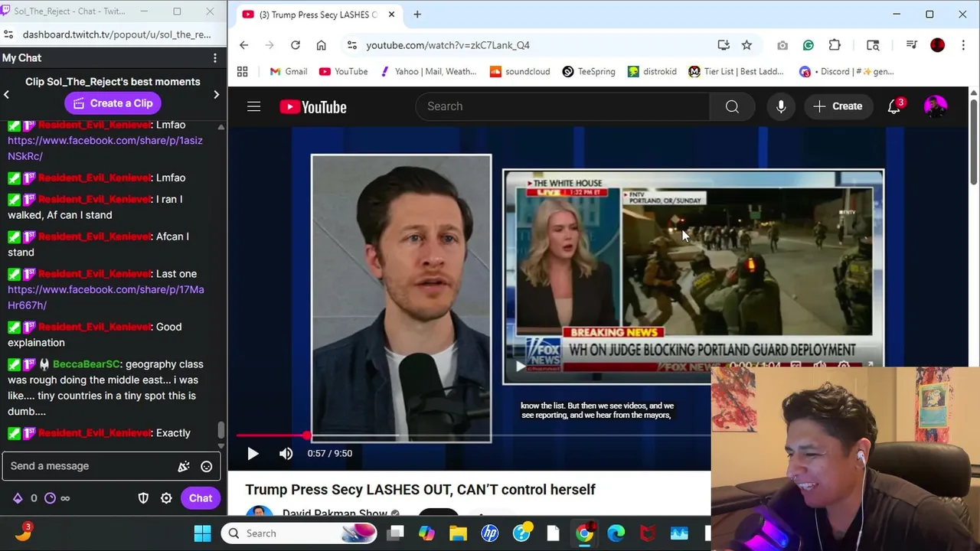Go to the YouTube home logo
The image size is (980, 551).
313,106
